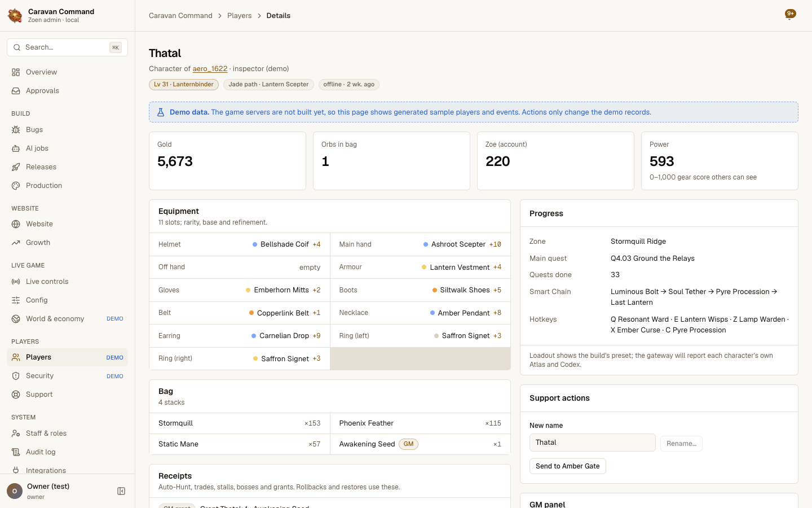
Task: Click the Live controls broadcast icon
Action: pyautogui.click(x=16, y=282)
